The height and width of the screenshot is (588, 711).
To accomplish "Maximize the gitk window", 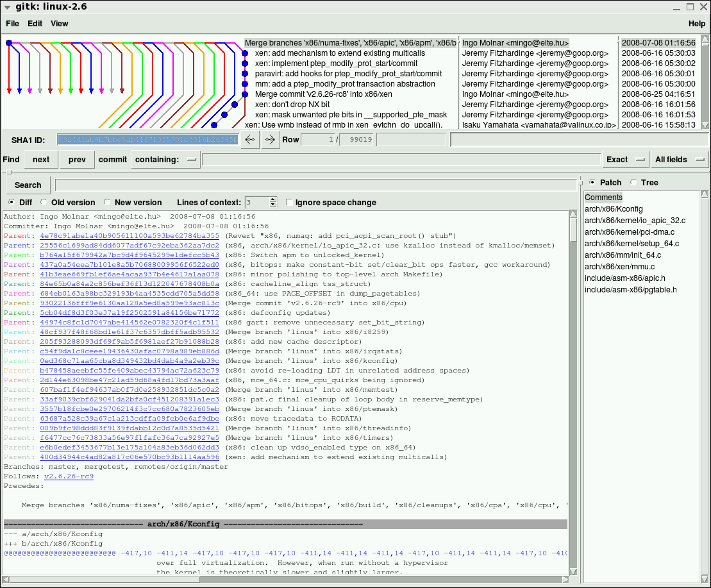I will click(690, 6).
